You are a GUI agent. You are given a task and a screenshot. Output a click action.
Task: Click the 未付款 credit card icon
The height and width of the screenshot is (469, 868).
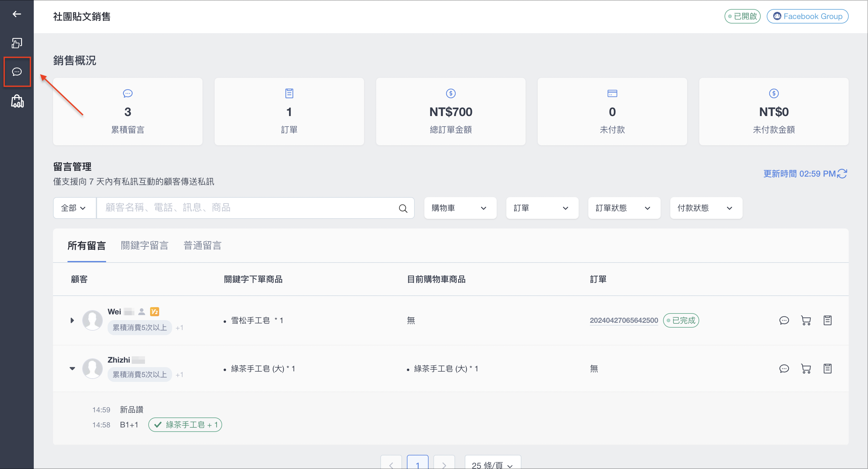tap(612, 93)
